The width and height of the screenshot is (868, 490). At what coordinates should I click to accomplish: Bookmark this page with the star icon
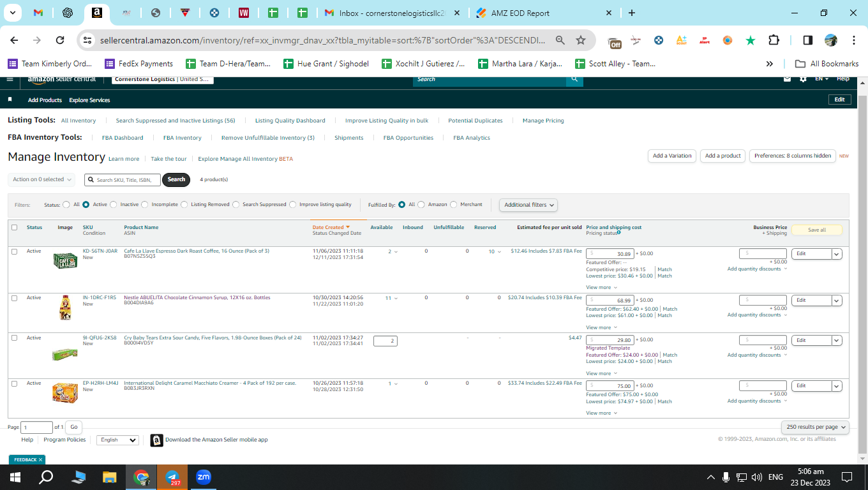(x=581, y=40)
